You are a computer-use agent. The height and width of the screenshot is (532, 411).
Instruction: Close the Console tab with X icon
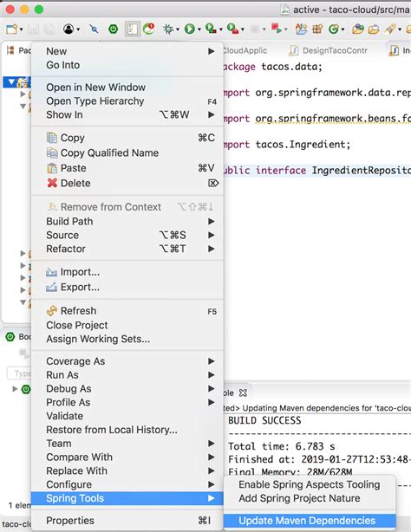pyautogui.click(x=243, y=393)
